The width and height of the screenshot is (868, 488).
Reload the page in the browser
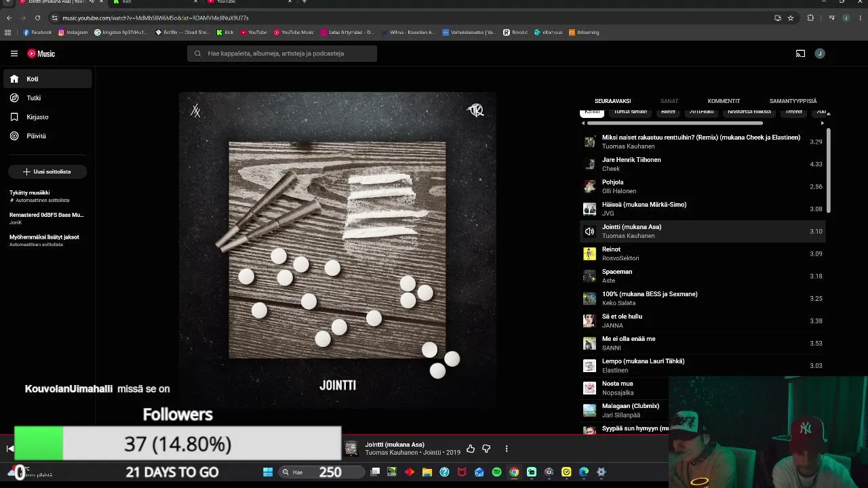click(x=37, y=18)
